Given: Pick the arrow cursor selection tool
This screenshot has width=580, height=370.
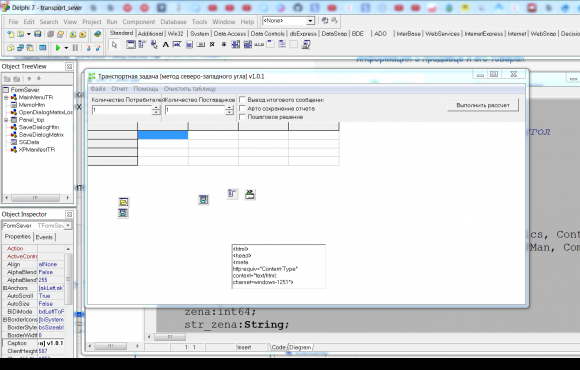Looking at the screenshot, I should [114, 45].
